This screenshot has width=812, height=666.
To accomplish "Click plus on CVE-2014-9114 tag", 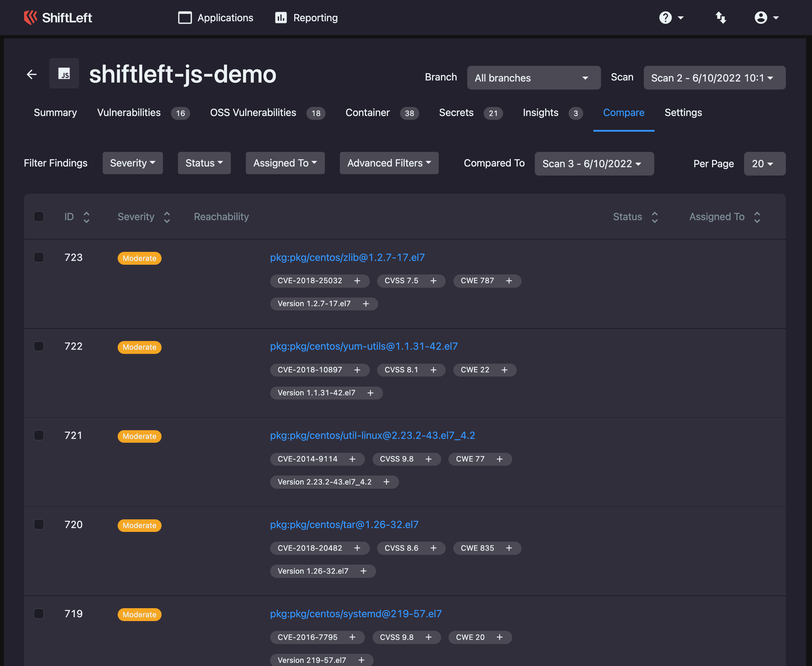I will point(352,459).
